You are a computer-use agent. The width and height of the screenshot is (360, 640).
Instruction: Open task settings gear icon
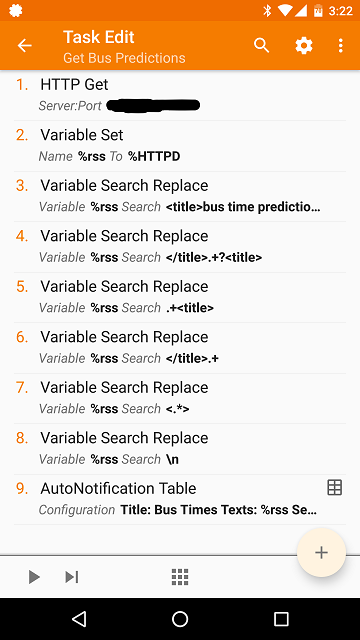(304, 46)
